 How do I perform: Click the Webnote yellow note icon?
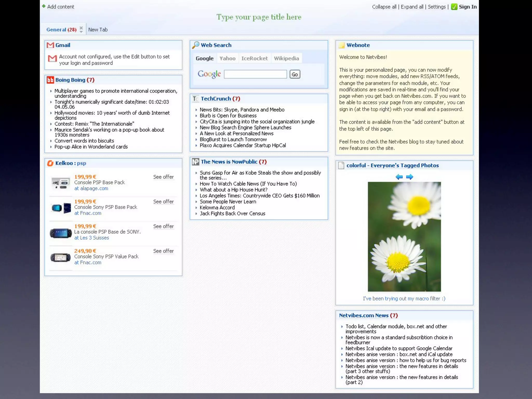tap(341, 45)
